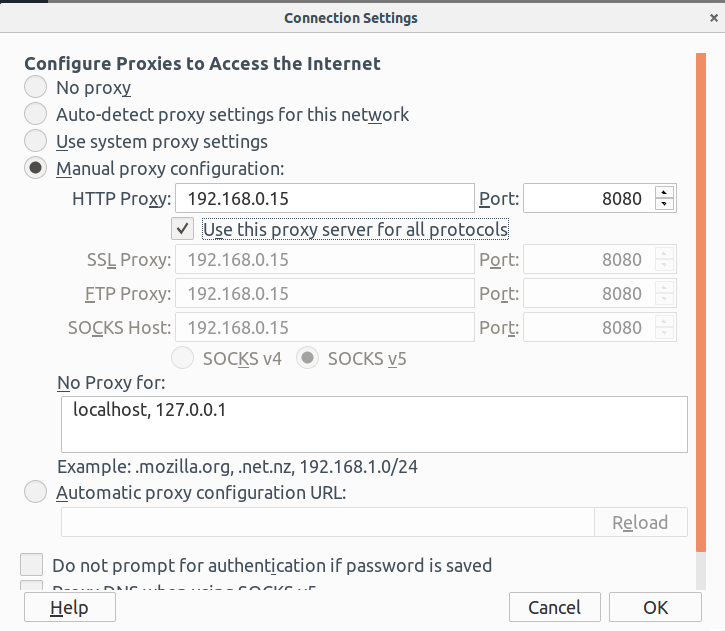
Task: Click the orange vertical scrollbar
Action: (x=700, y=302)
